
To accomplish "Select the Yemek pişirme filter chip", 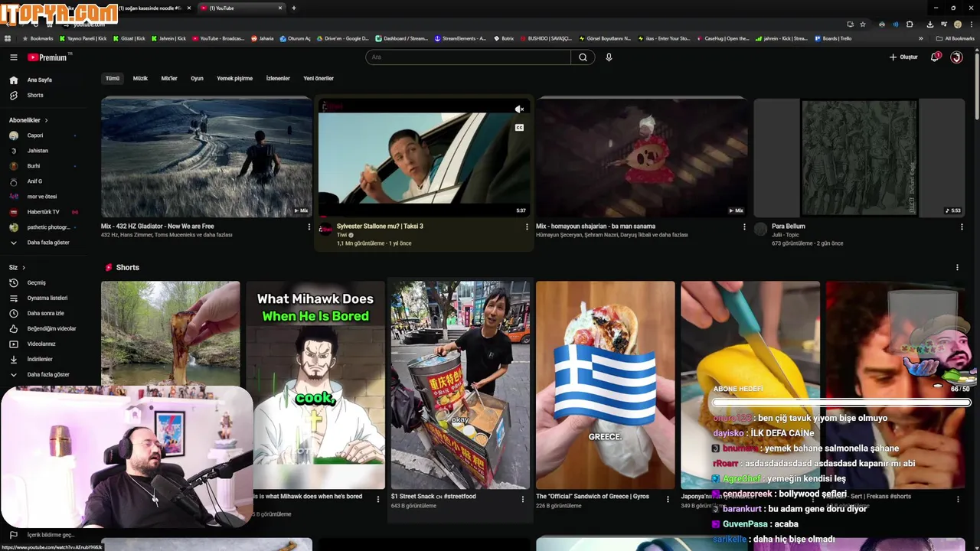I will pos(234,78).
